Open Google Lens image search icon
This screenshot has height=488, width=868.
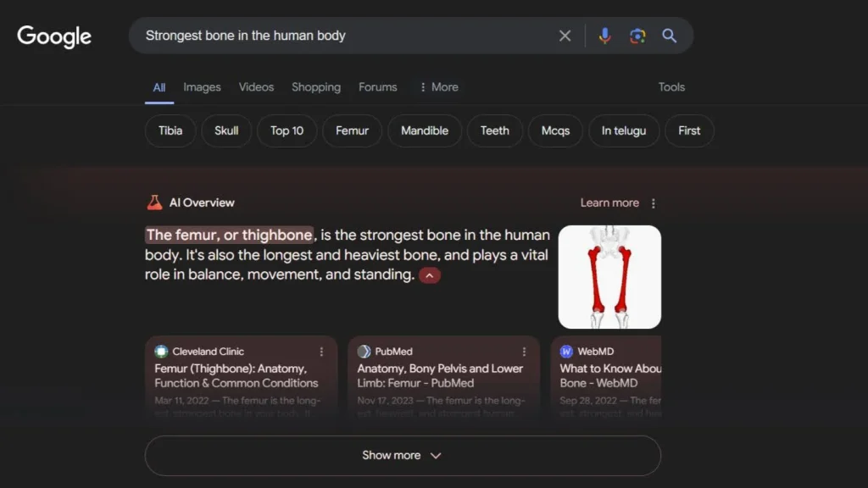pos(637,36)
